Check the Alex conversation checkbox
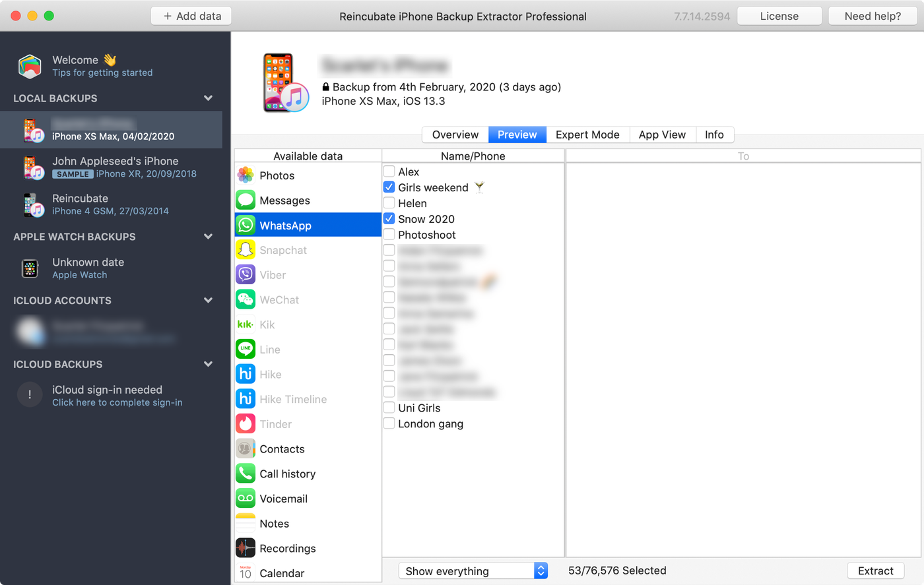Image resolution: width=924 pixels, height=585 pixels. click(x=389, y=171)
